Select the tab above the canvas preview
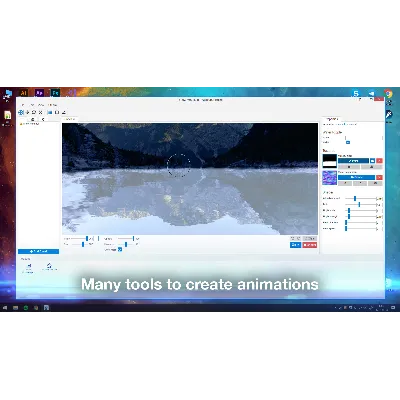Image resolution: width=400 pixels, height=400 pixels. point(69,119)
